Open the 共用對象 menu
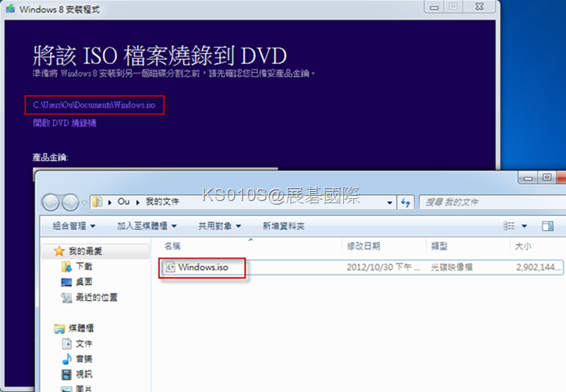This screenshot has width=566, height=392. coord(219,226)
